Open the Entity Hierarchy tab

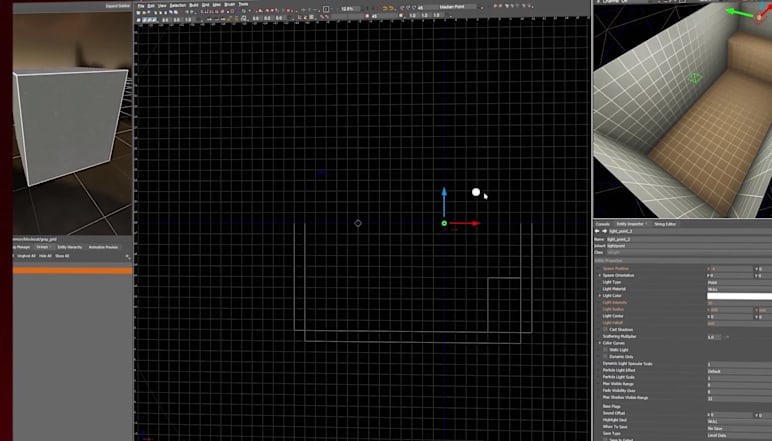click(69, 247)
